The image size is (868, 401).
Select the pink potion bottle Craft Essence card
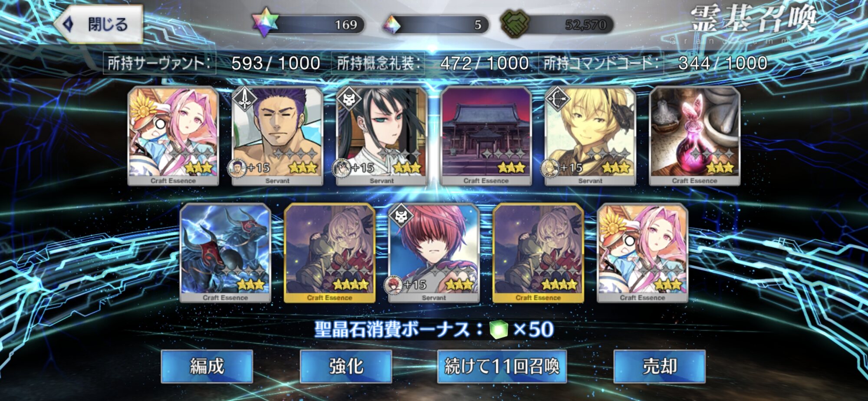(x=694, y=136)
